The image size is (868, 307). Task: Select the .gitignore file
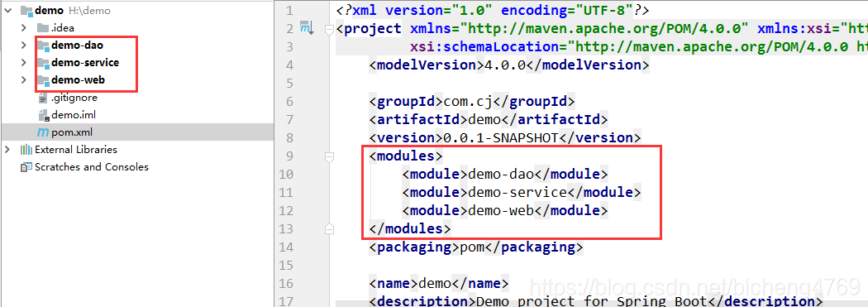pyautogui.click(x=74, y=98)
